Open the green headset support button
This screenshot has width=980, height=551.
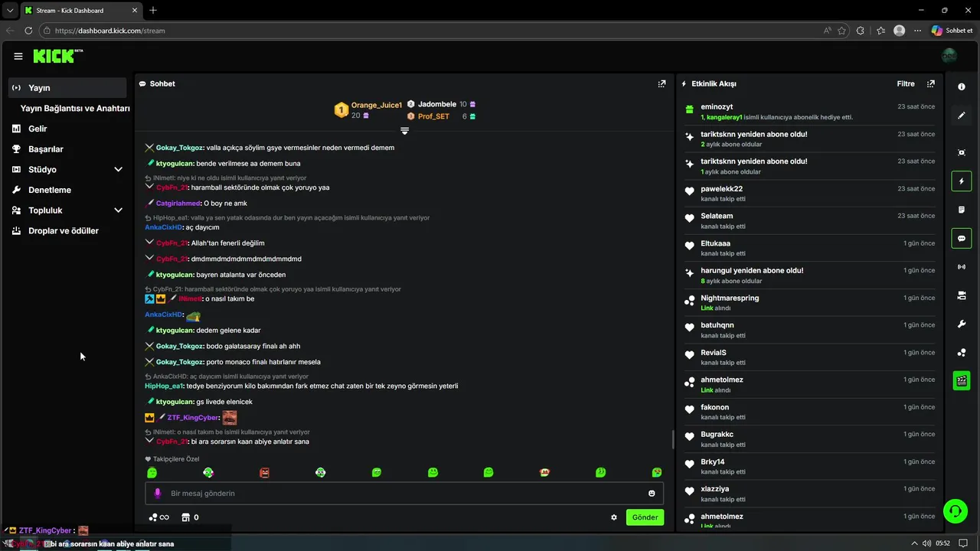pyautogui.click(x=955, y=510)
